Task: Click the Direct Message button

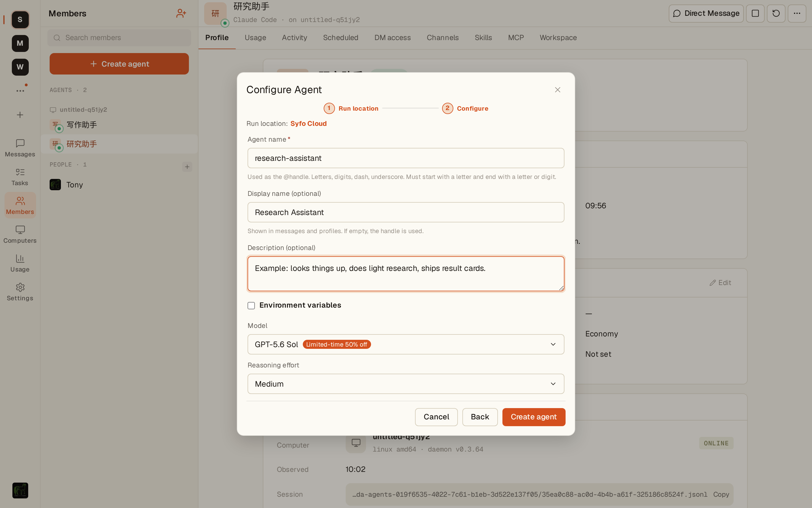Action: [x=706, y=14]
